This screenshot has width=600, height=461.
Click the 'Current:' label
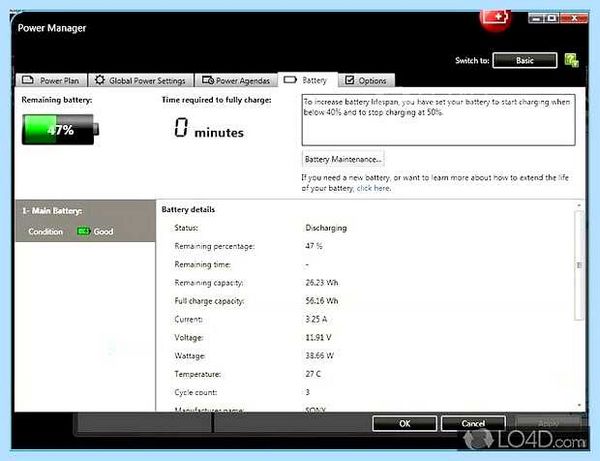coord(188,319)
